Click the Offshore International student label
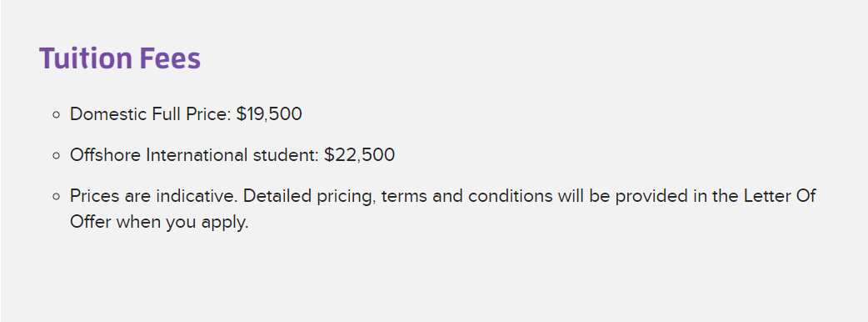Screen dimensions: 868x322 [194, 155]
